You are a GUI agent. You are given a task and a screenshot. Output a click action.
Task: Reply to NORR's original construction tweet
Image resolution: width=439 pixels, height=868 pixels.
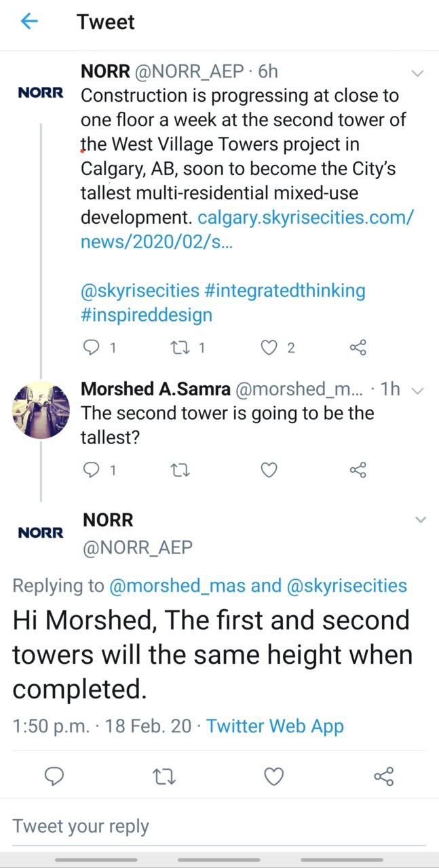click(91, 348)
